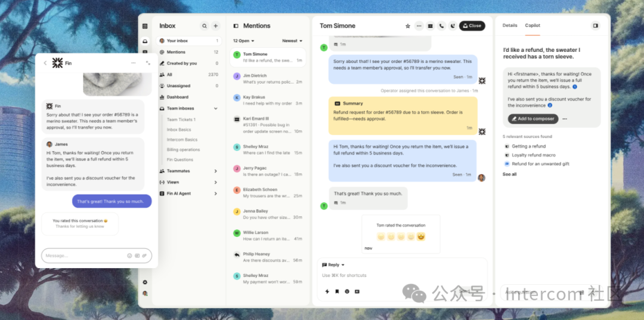The image size is (644, 320).
Task: Click the lightning bolt macro icon in composer
Action: point(327,291)
